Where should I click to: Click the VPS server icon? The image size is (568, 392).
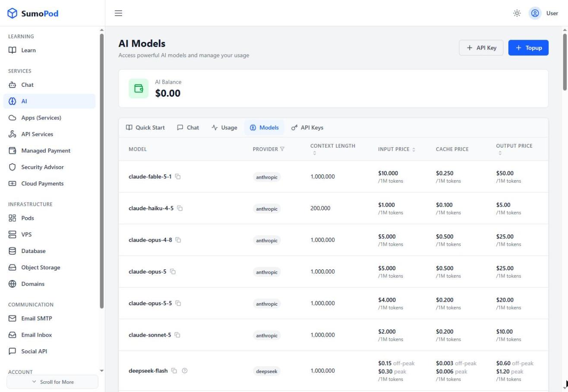coord(13,234)
